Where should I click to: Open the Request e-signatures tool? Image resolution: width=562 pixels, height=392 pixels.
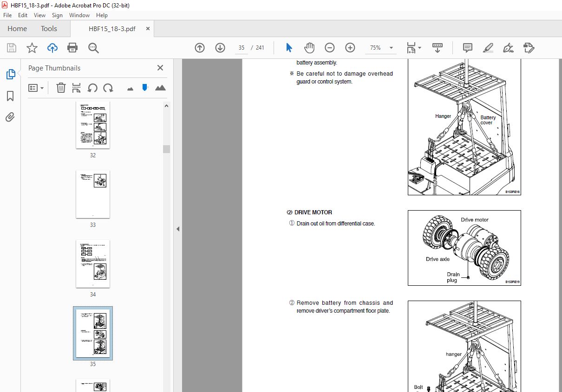tap(529, 48)
